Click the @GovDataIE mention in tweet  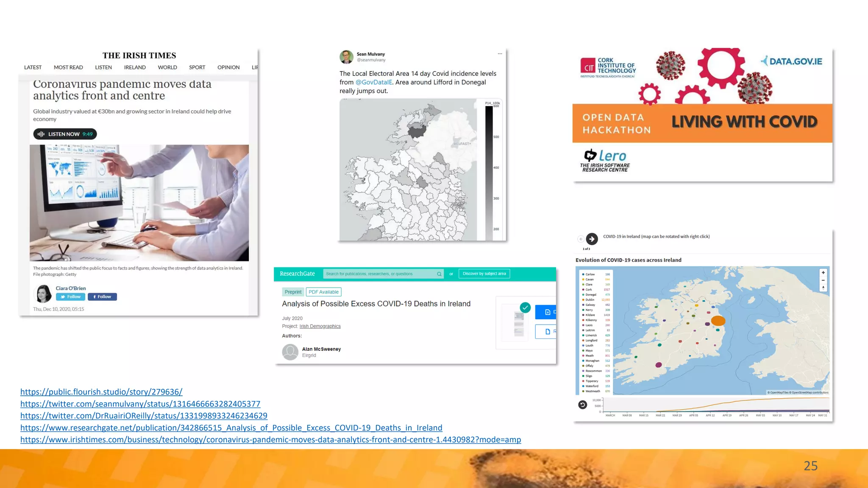tap(373, 82)
